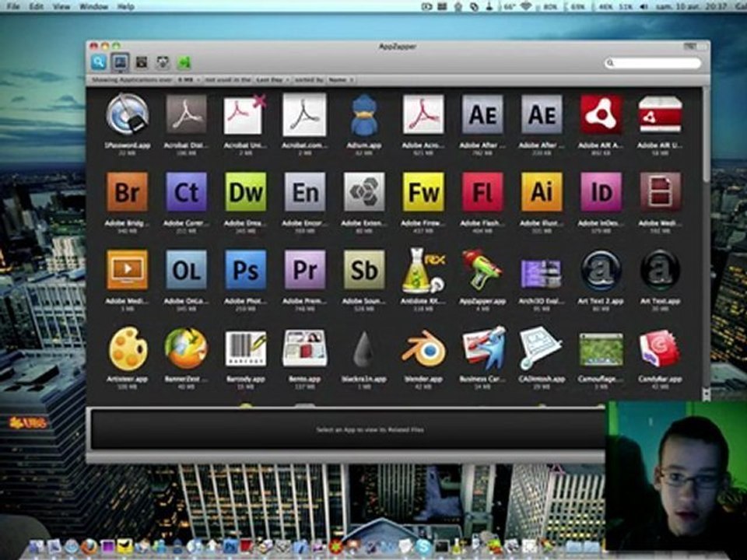Viewport: 747px width, 560px height.
Task: Toggle the magnifier filter icon in toolbar
Action: point(99,62)
